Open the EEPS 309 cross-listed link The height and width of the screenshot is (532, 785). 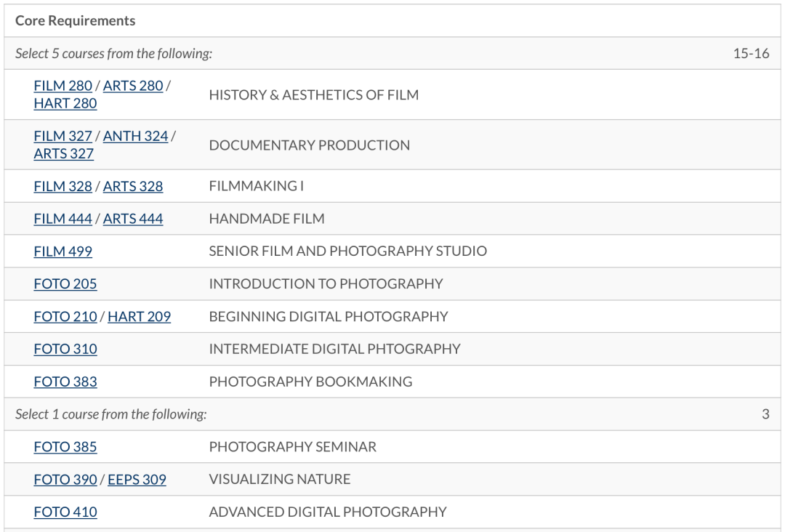(x=137, y=480)
